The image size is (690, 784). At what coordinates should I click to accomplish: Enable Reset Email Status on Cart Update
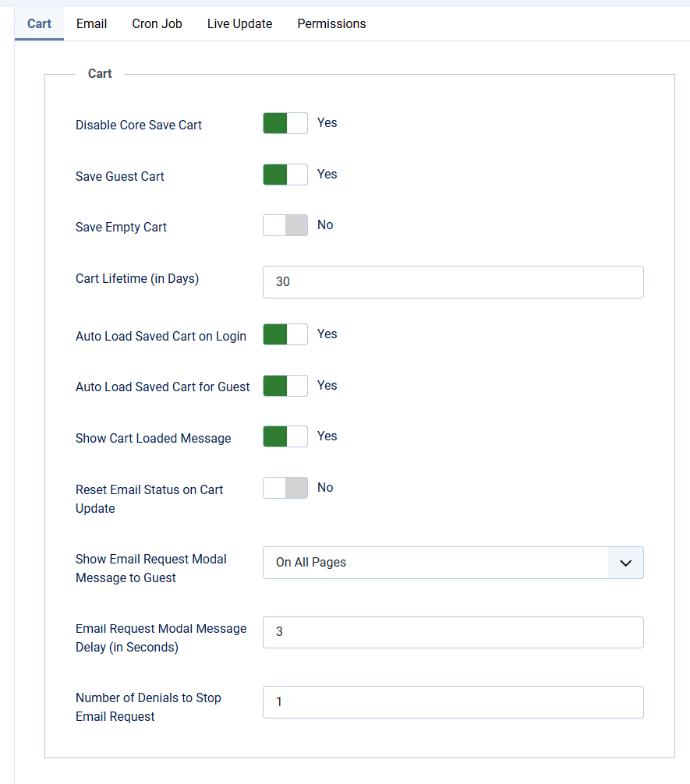[285, 488]
